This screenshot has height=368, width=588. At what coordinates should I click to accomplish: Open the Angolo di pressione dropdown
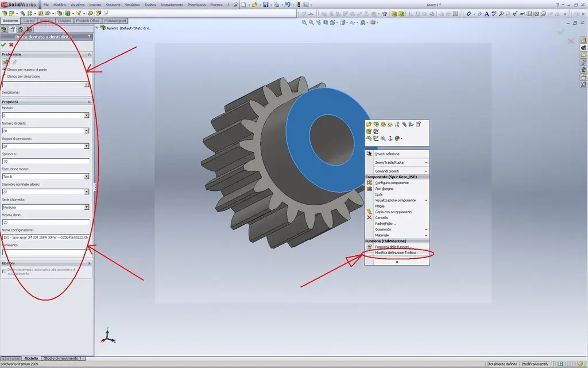coord(87,146)
